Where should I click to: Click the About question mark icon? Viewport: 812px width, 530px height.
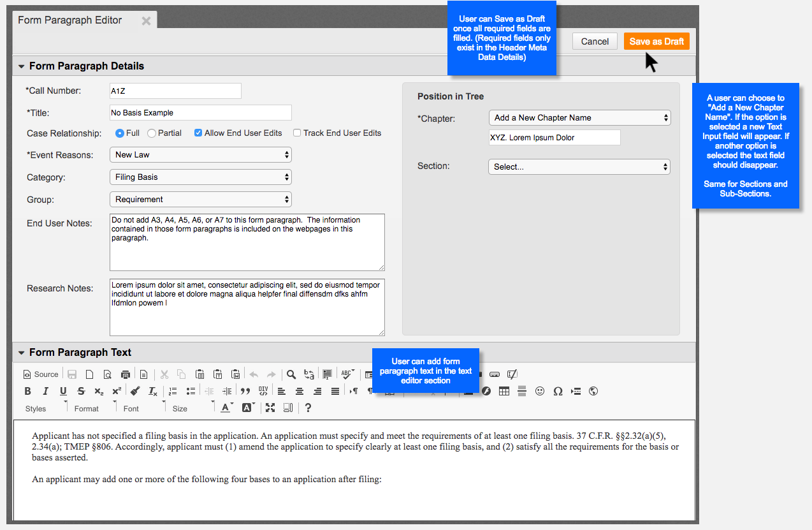coord(308,408)
